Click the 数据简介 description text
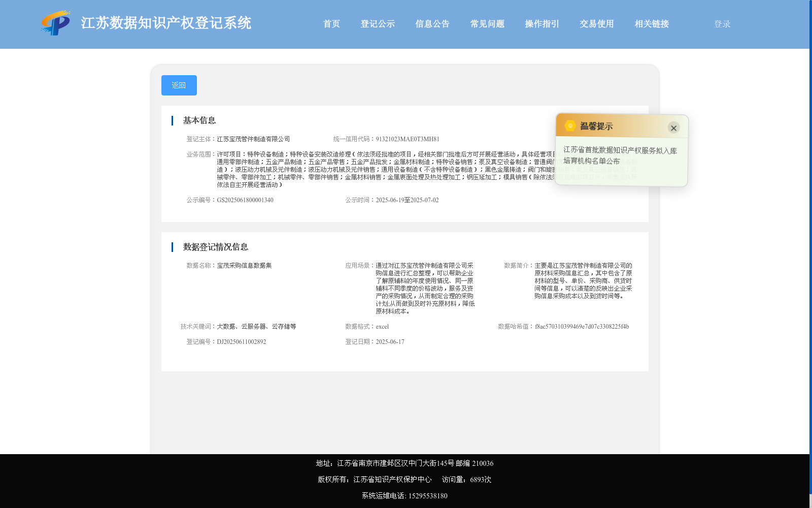Screen dimensions: 812x508 584,281
